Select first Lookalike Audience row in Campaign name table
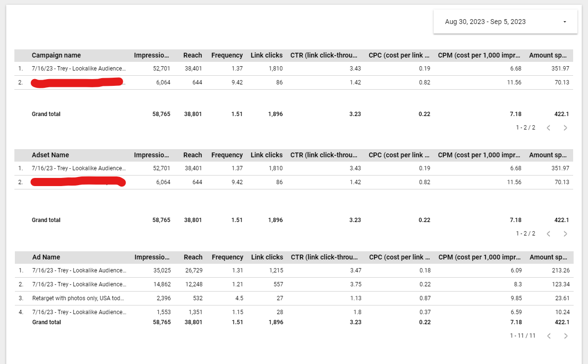This screenshot has width=588, height=364. pos(79,69)
